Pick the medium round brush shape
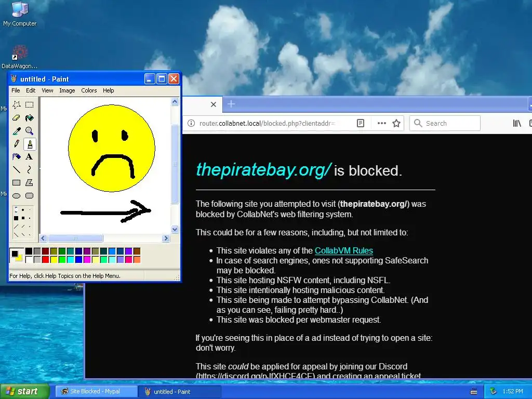 point(23,210)
